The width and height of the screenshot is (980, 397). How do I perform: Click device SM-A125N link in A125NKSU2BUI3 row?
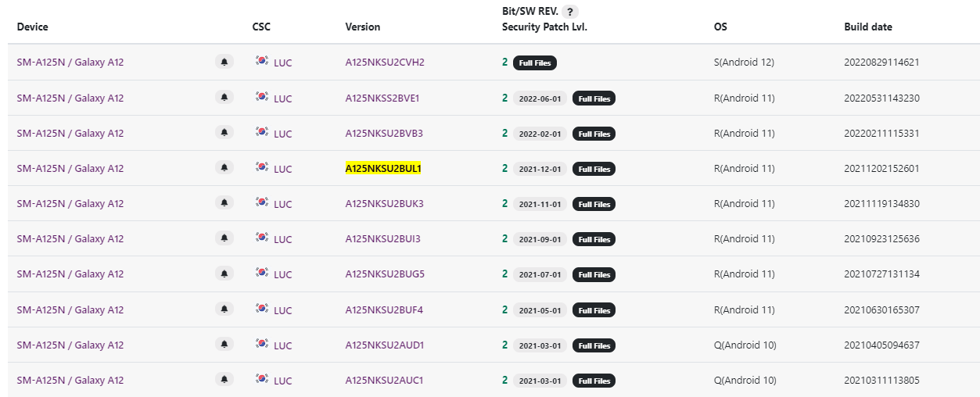[x=70, y=238]
